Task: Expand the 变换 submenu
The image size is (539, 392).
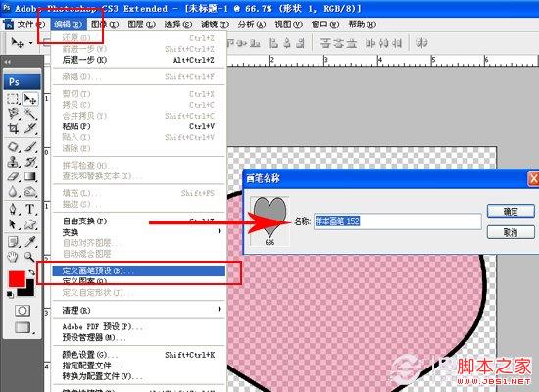Action: [x=138, y=232]
